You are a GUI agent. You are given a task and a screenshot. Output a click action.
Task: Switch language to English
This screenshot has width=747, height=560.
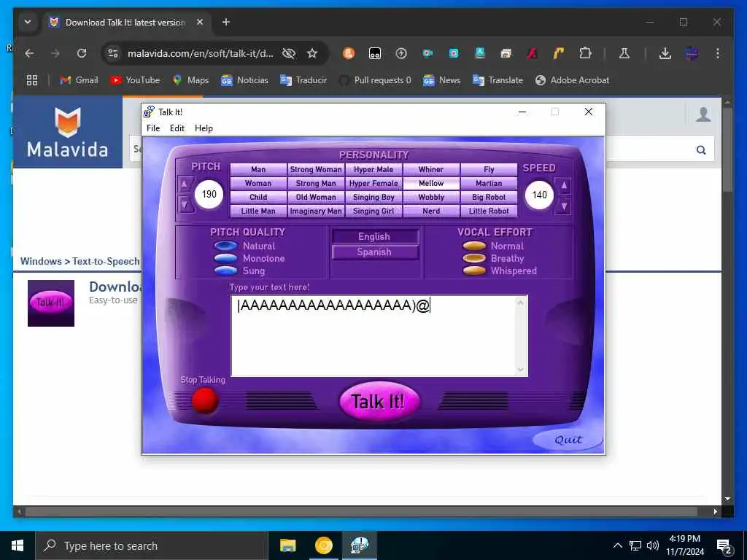click(374, 237)
